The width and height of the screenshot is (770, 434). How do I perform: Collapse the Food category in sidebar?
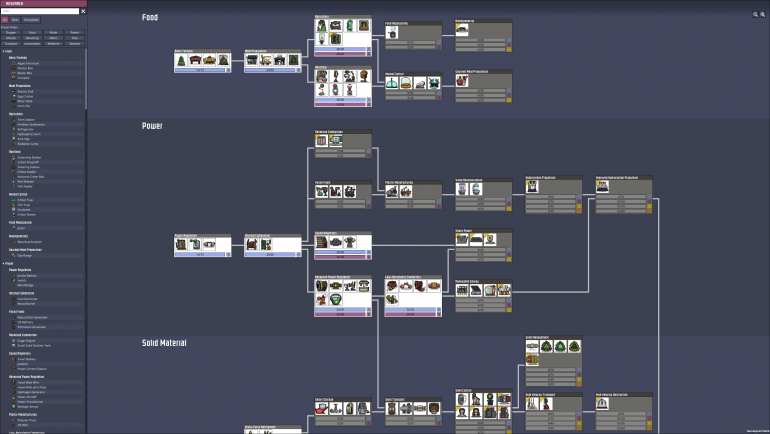click(x=8, y=51)
